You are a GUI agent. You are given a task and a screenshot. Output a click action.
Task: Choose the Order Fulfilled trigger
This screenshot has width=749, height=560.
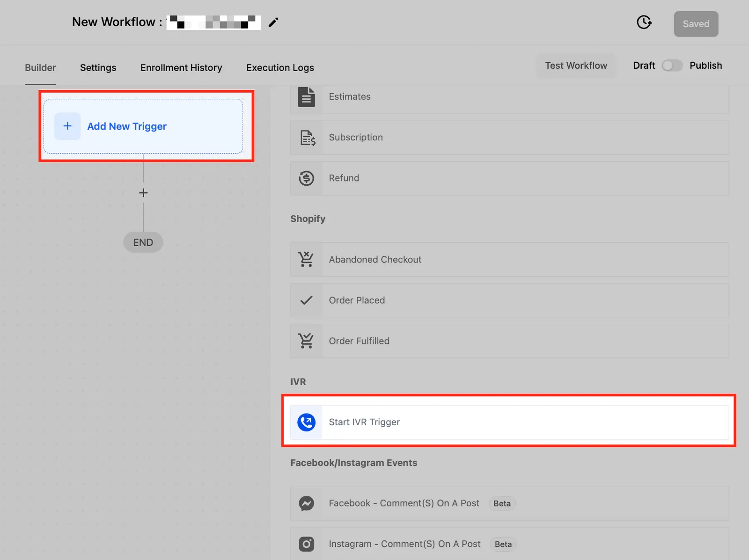(x=510, y=341)
